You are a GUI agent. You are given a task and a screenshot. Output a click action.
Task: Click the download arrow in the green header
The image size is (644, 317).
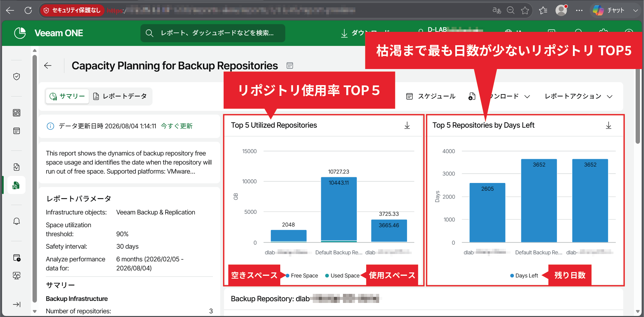pyautogui.click(x=344, y=33)
